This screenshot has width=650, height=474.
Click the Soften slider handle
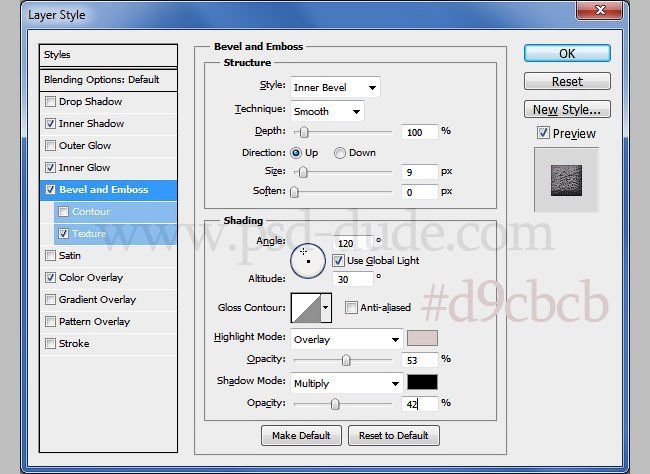(x=294, y=192)
